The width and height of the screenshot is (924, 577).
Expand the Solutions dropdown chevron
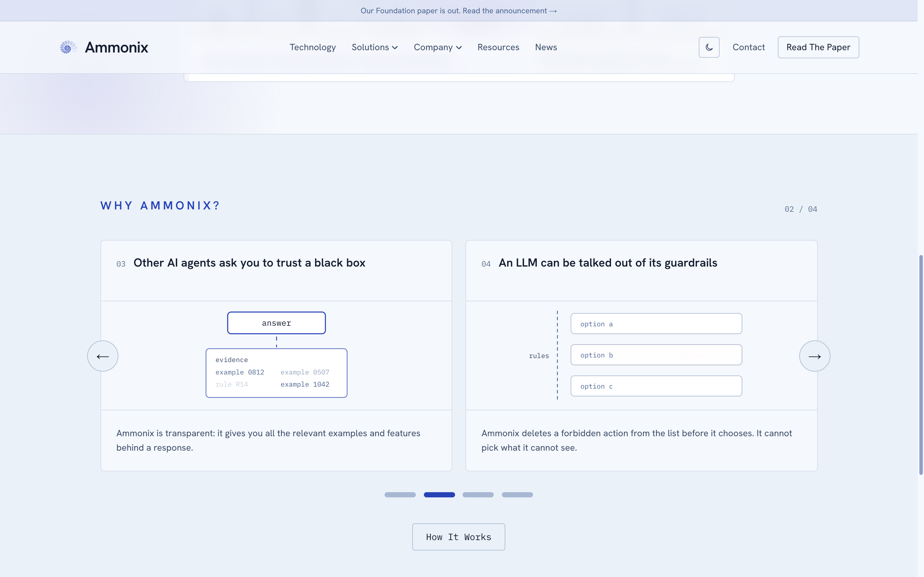395,48
